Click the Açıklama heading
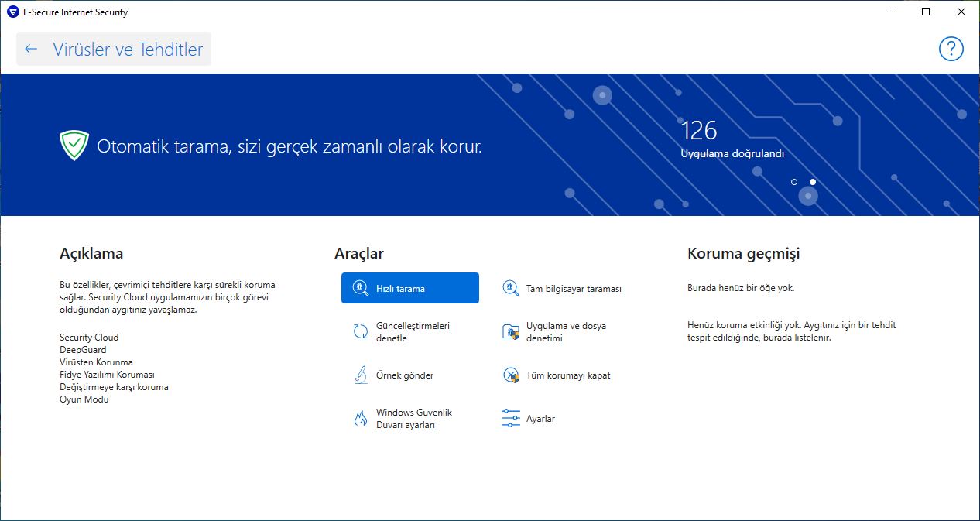980x521 pixels. click(91, 253)
